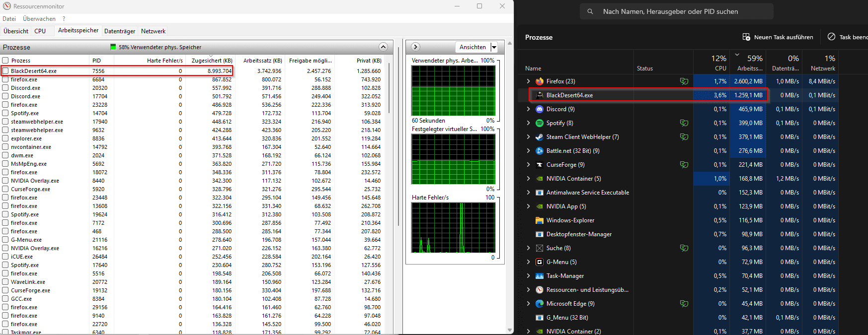Expand the Battle.net (32 Bit) group
The width and height of the screenshot is (868, 335).
click(x=528, y=151)
